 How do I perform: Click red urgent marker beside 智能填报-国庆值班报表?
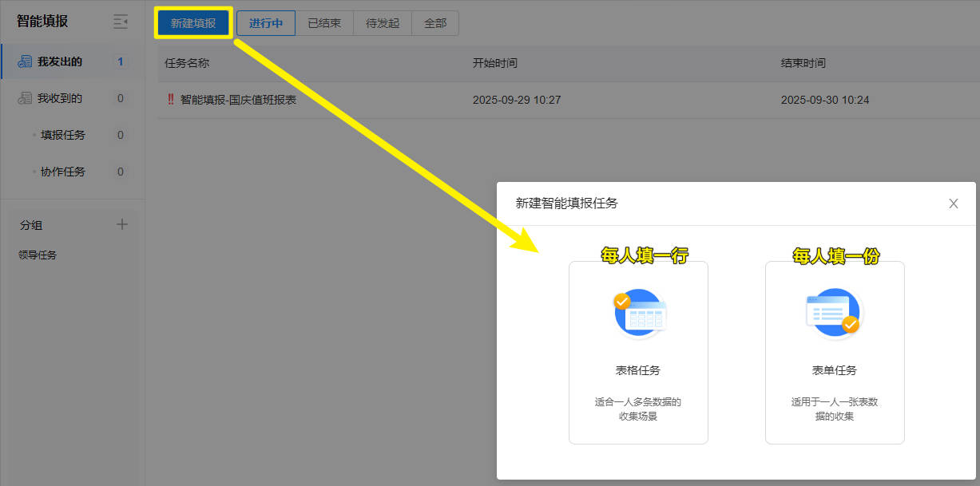pyautogui.click(x=170, y=100)
